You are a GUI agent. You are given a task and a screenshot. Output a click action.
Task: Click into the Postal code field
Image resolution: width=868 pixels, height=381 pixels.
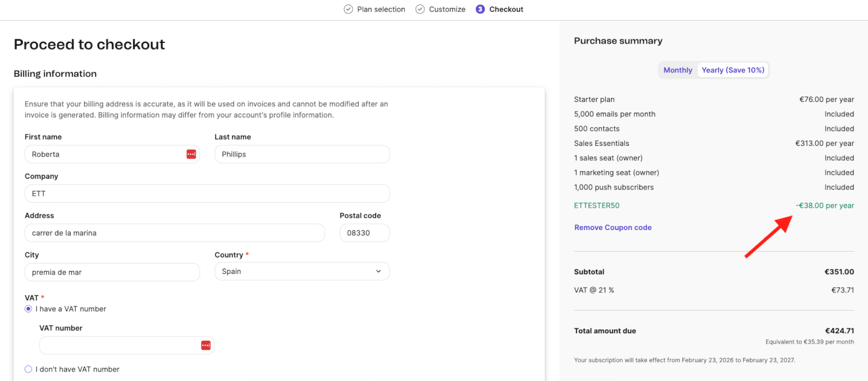364,233
